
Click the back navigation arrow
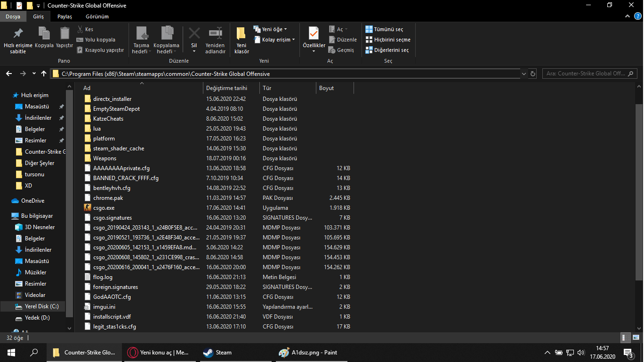coord(9,74)
